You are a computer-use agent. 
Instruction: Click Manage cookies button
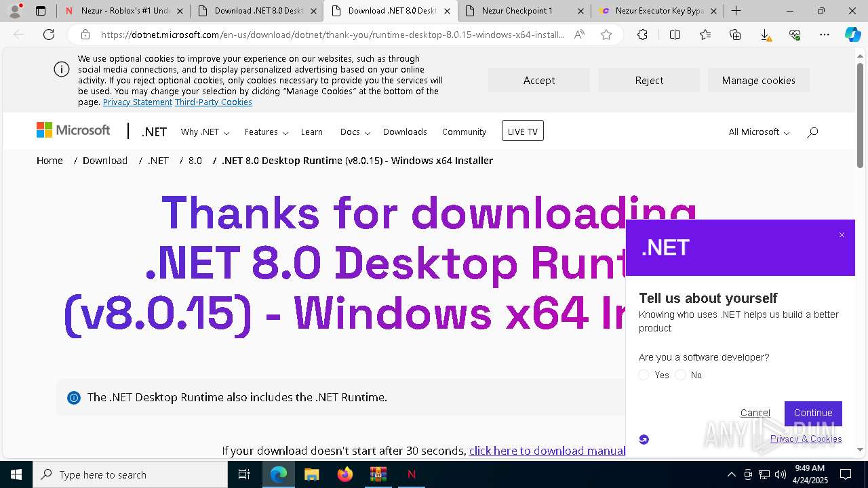[758, 80]
